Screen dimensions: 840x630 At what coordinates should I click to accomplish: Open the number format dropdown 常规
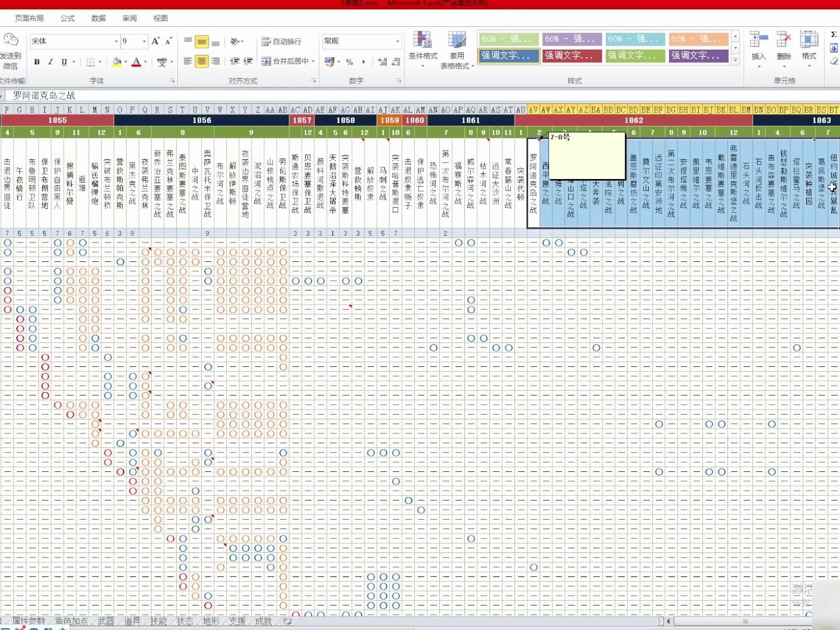pyautogui.click(x=398, y=41)
